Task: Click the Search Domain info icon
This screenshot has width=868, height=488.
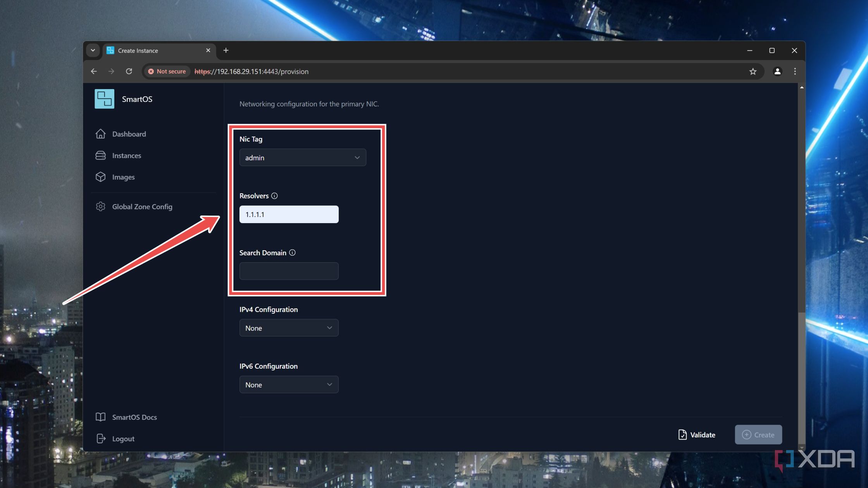Action: coord(292,253)
